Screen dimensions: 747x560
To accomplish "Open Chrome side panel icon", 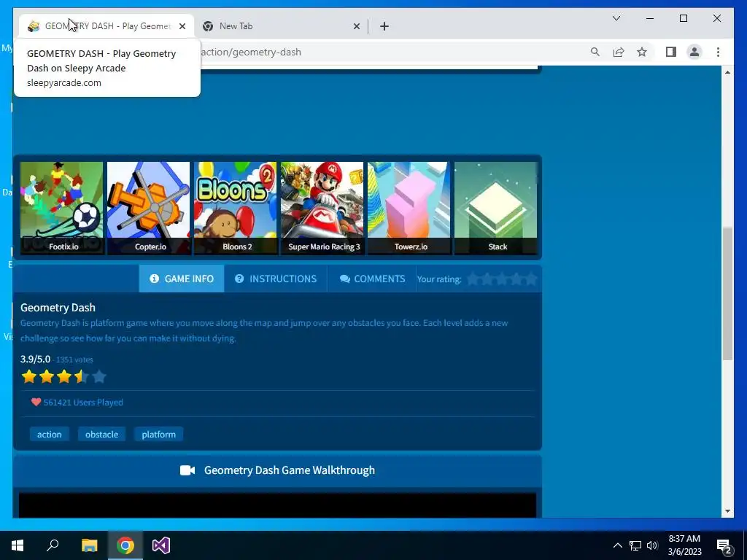I will point(671,52).
